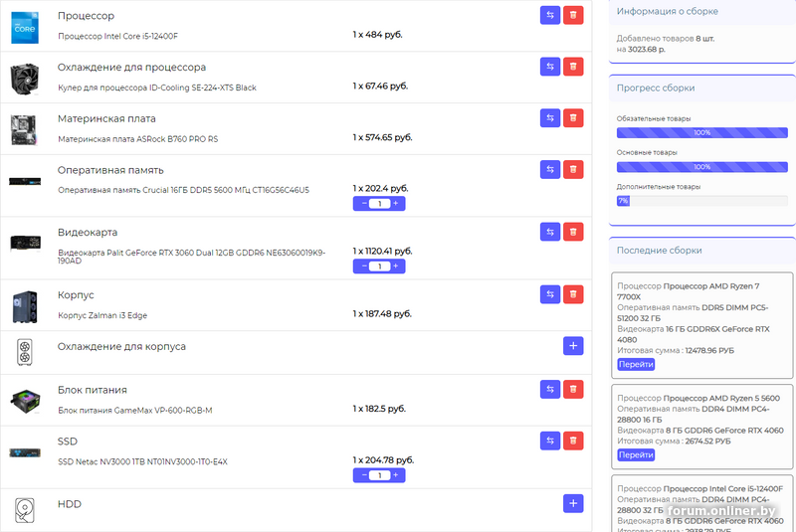The image size is (796, 532).
Task: Click the SSD quantity input field
Action: click(379, 475)
